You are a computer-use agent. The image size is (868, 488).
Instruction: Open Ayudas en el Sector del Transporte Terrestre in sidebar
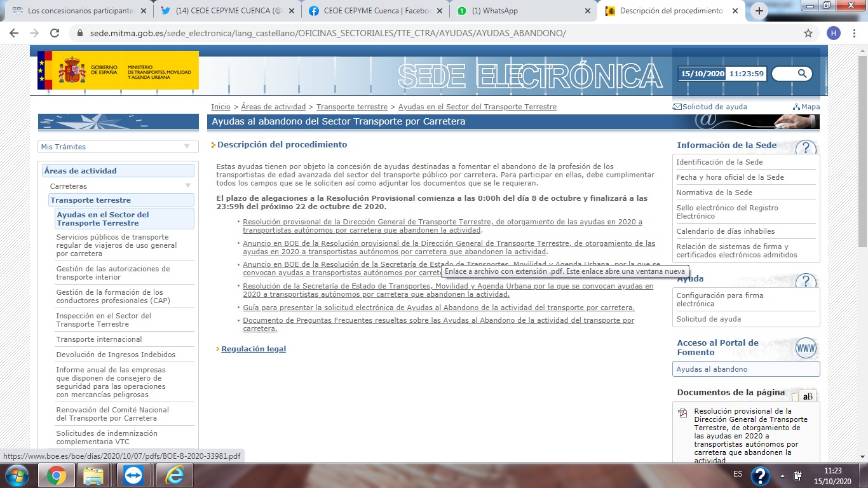(x=125, y=219)
